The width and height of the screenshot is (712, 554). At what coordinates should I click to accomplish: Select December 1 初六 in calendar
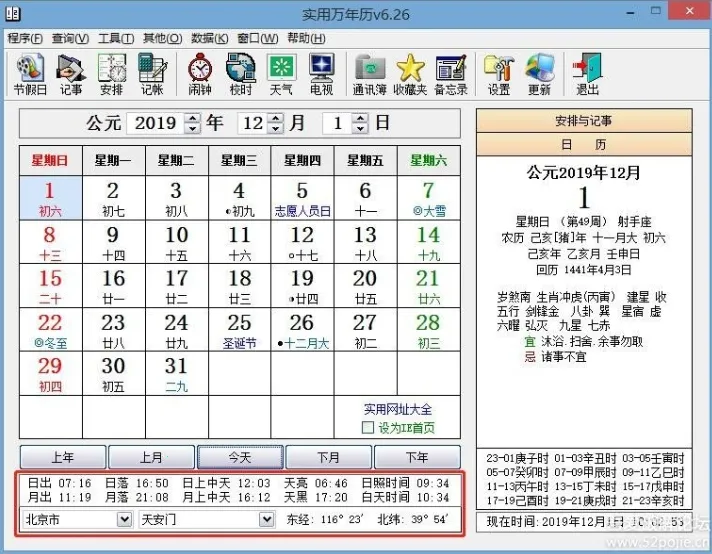pyautogui.click(x=50, y=198)
